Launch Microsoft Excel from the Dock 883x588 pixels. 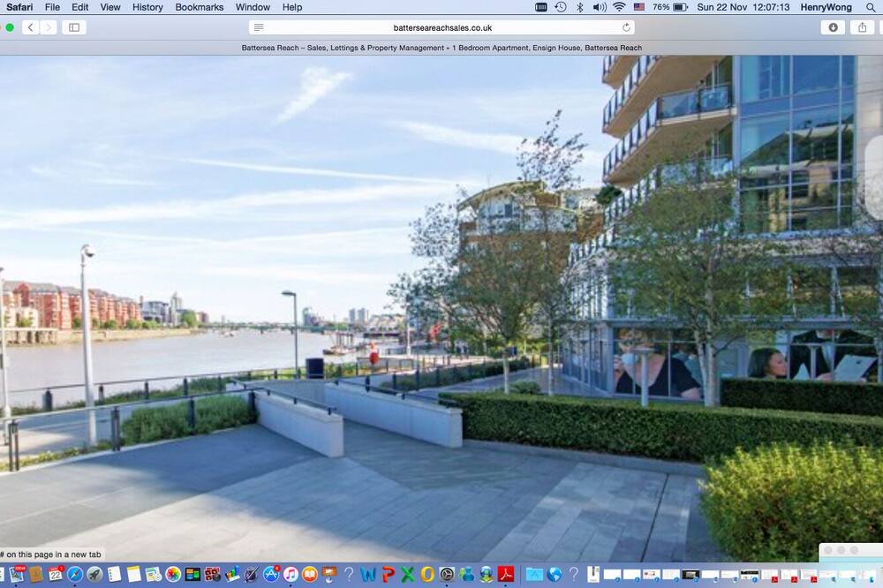point(408,574)
